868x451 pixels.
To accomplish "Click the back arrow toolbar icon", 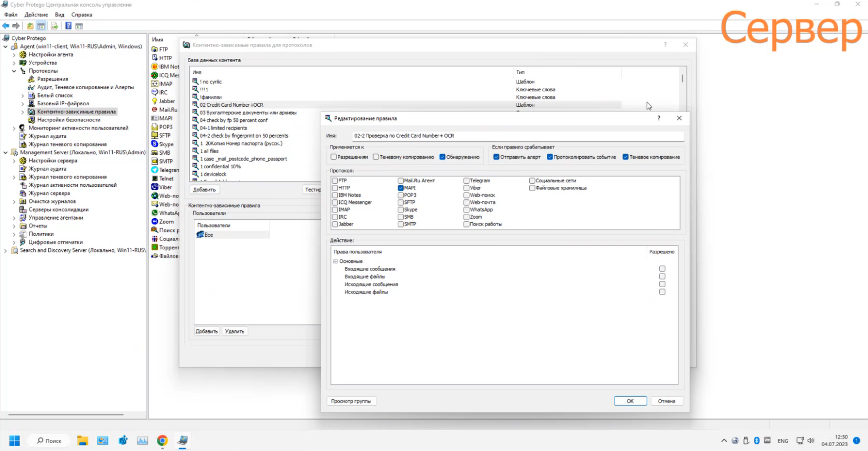I will click(6, 26).
